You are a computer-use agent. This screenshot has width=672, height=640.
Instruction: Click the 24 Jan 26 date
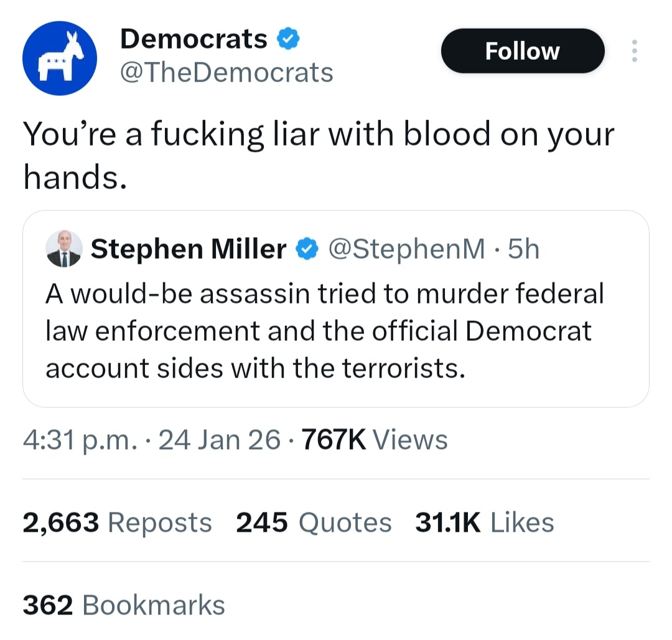click(220, 440)
